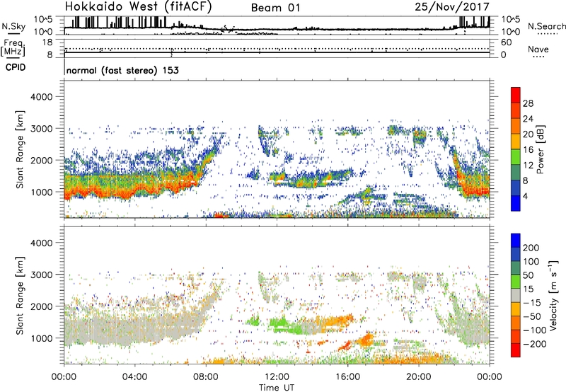The height and width of the screenshot is (392, 566).
Task: Click the "CPID" row label
Action: [16, 67]
